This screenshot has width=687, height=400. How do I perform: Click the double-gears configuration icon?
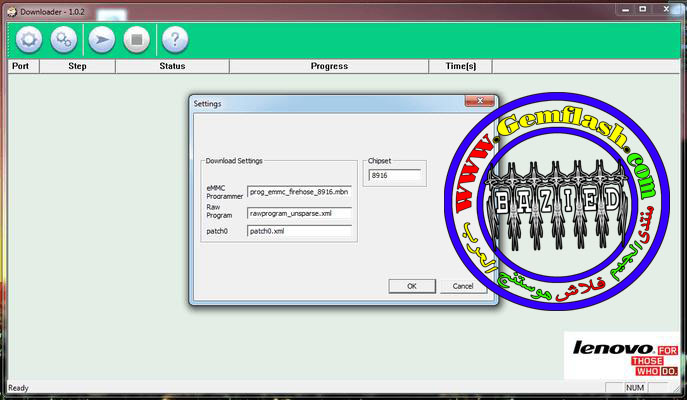point(64,40)
